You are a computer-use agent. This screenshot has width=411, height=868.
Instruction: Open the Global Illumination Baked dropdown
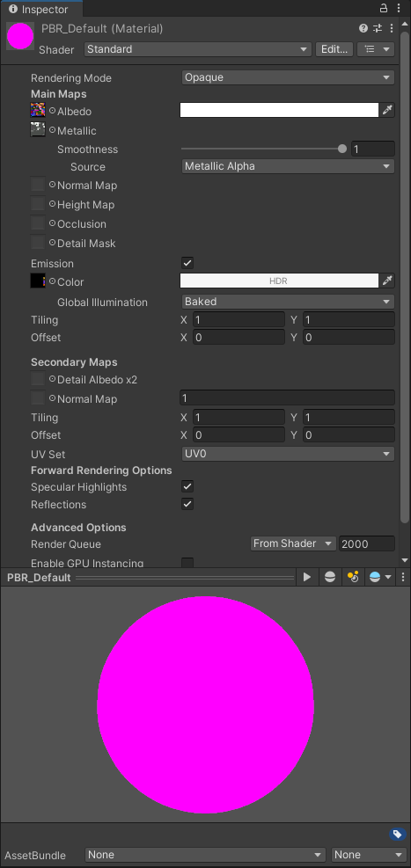[288, 302]
